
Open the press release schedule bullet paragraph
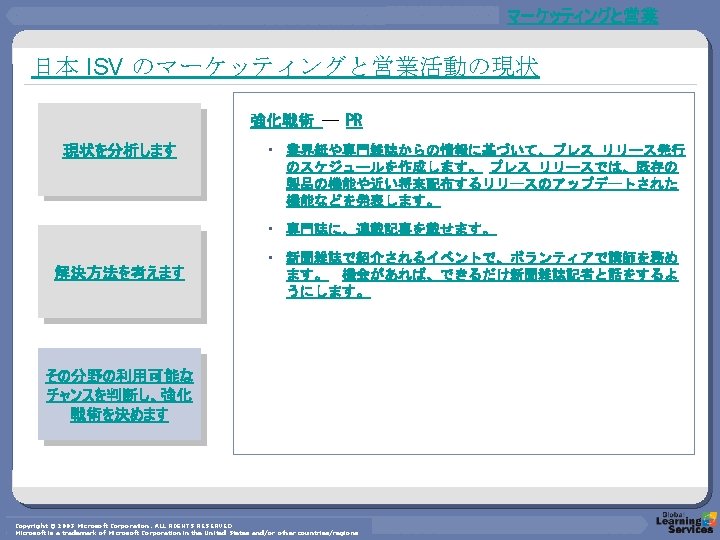485,175
